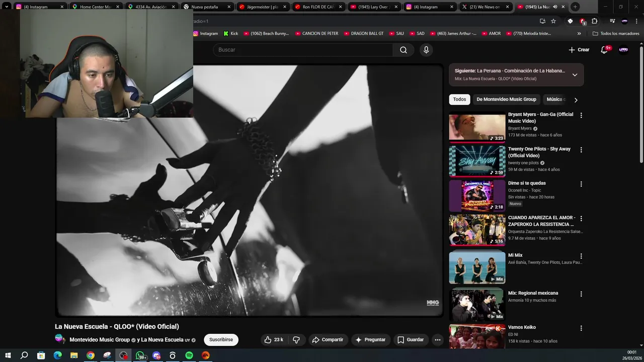
Task: Click in the Buscar search field
Action: (304, 50)
